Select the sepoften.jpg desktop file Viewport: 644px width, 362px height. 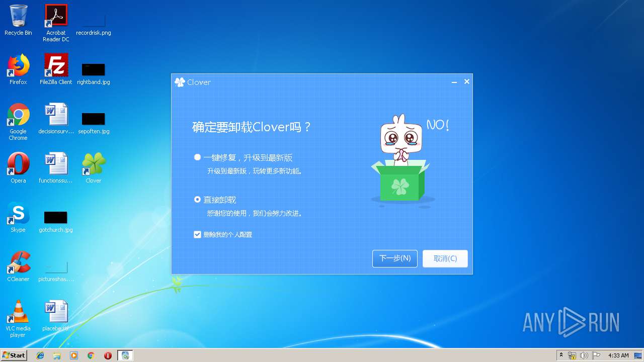click(94, 123)
